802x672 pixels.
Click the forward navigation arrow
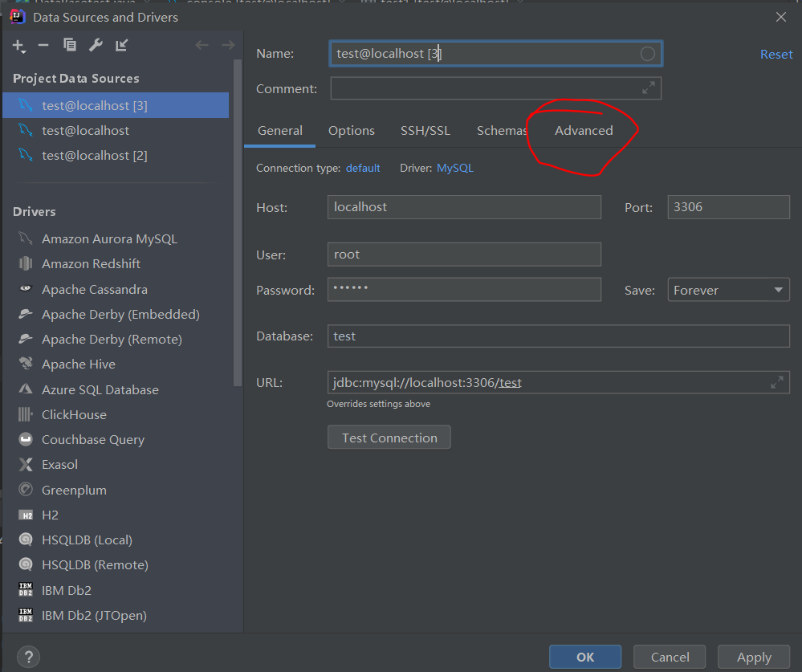227,46
